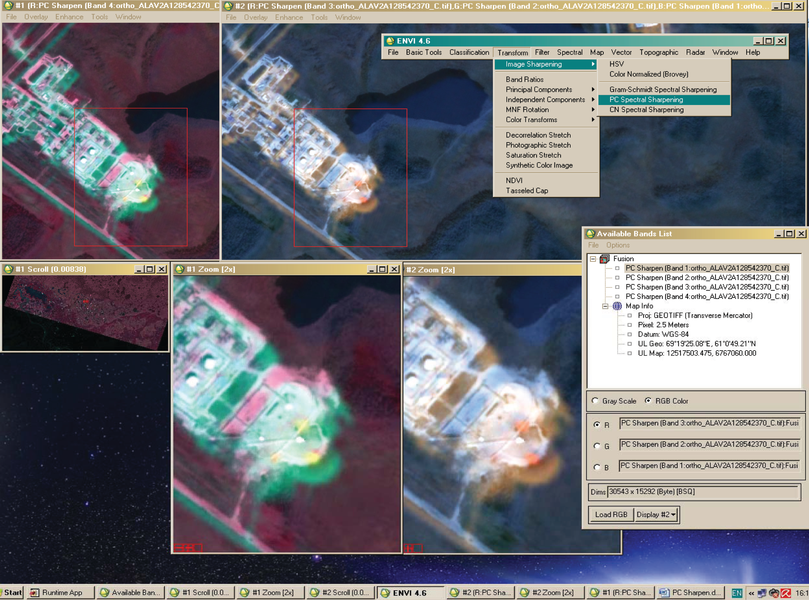This screenshot has height=600, width=809.
Task: Select NDVI in the Transform menu
Action: point(516,180)
